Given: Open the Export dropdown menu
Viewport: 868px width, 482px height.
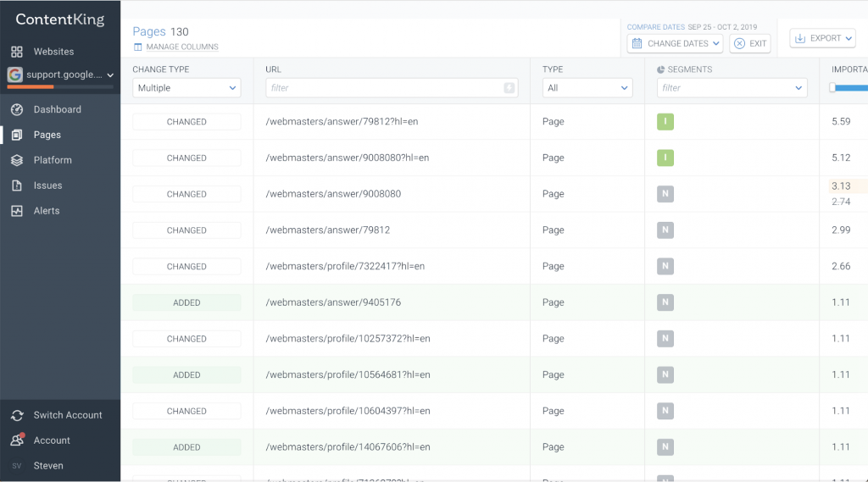Looking at the screenshot, I should pyautogui.click(x=822, y=38).
